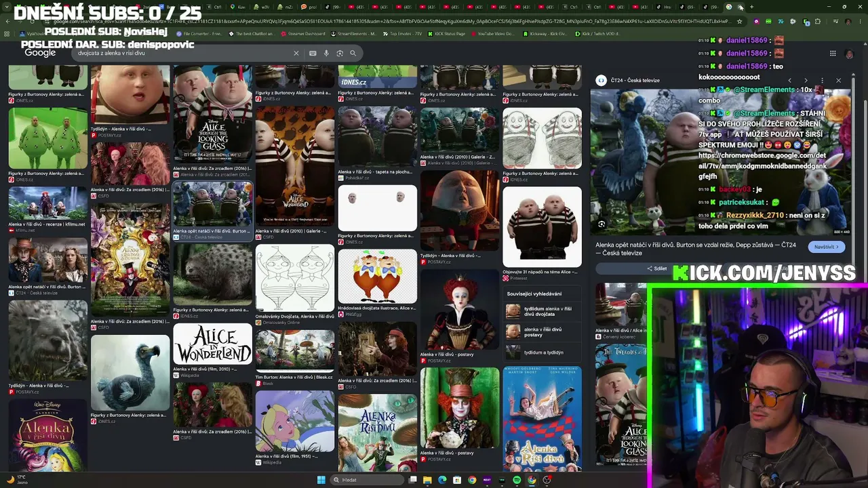Open the Mad Hatter with teapot image
The height and width of the screenshot is (488, 868).
(x=460, y=408)
